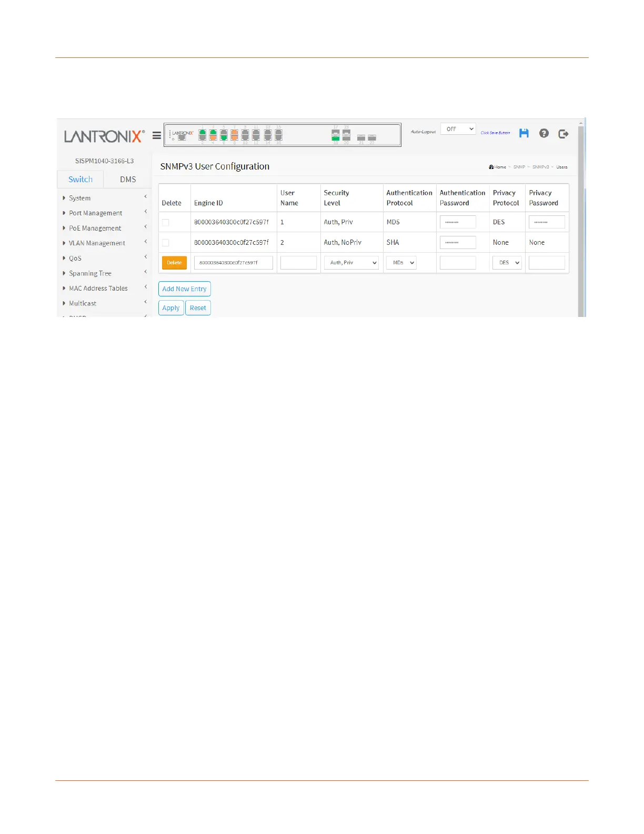Focus the new entry Engine ID field
The width and height of the screenshot is (644, 834).
point(234,263)
